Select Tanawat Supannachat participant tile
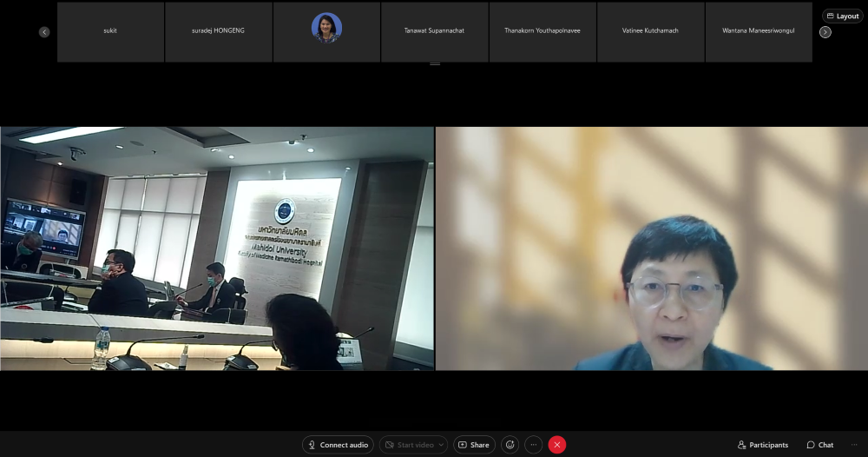 click(434, 31)
